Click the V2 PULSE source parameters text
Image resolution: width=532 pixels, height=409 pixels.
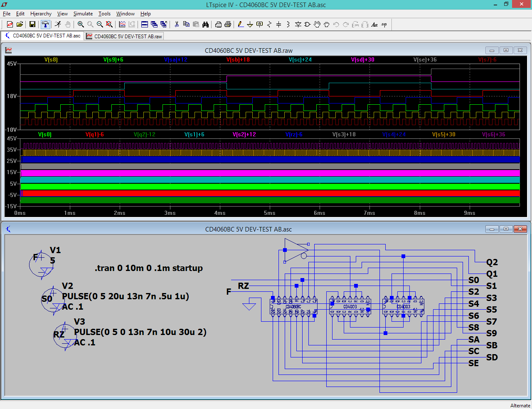(125, 296)
